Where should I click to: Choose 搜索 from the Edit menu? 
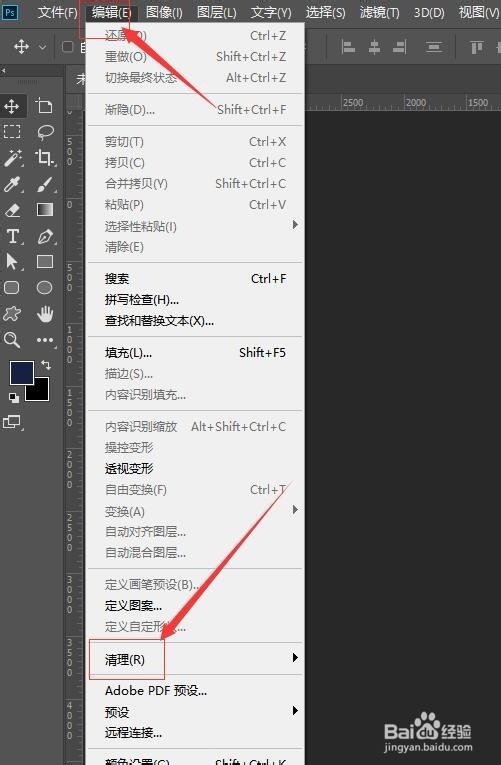click(195, 279)
